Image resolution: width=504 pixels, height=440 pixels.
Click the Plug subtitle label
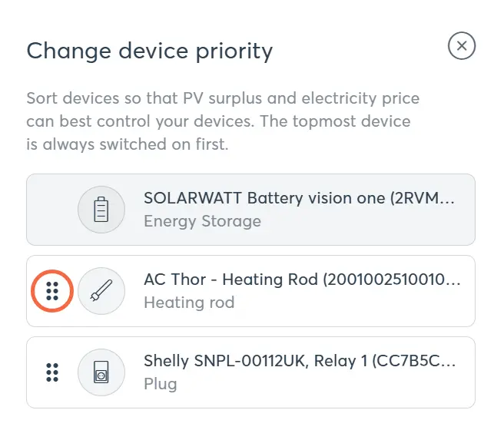(x=161, y=384)
